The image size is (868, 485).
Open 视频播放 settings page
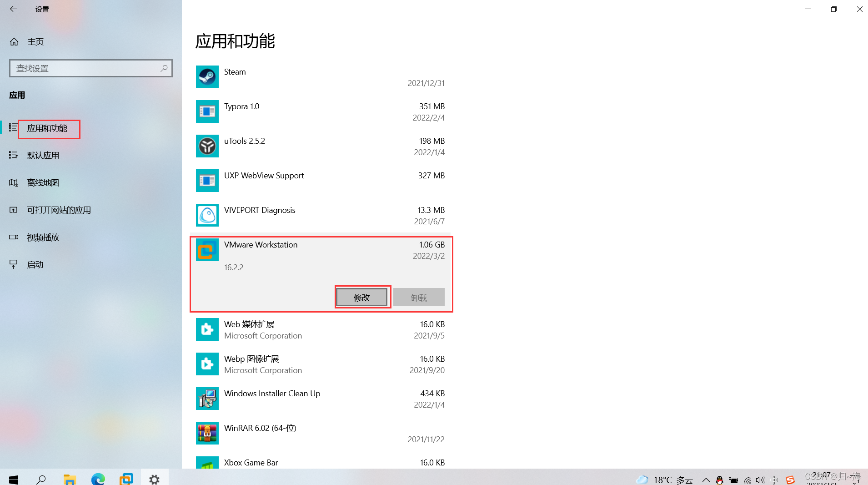tap(43, 237)
